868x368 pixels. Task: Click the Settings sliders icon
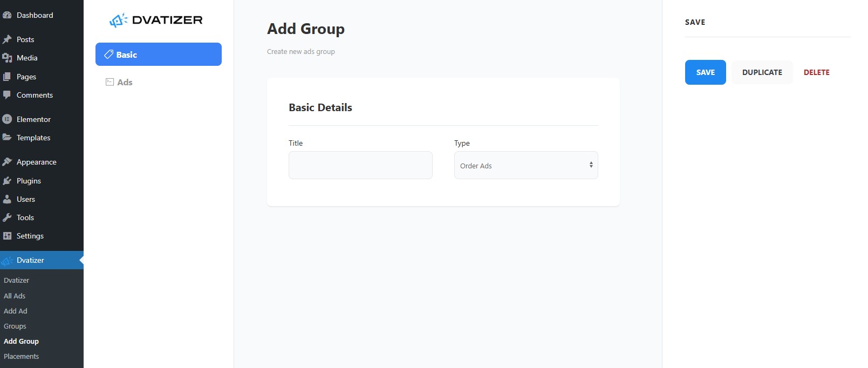[x=7, y=236]
